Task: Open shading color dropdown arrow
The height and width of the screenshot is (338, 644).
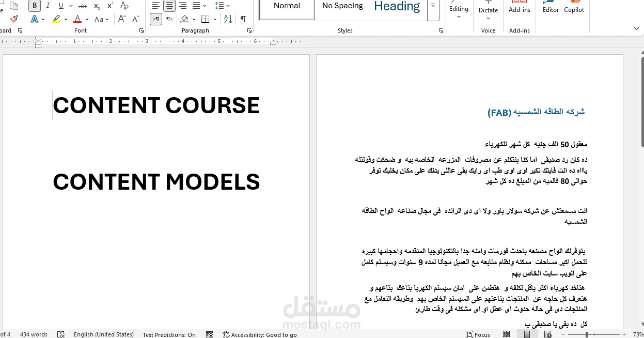Action: pos(194,19)
